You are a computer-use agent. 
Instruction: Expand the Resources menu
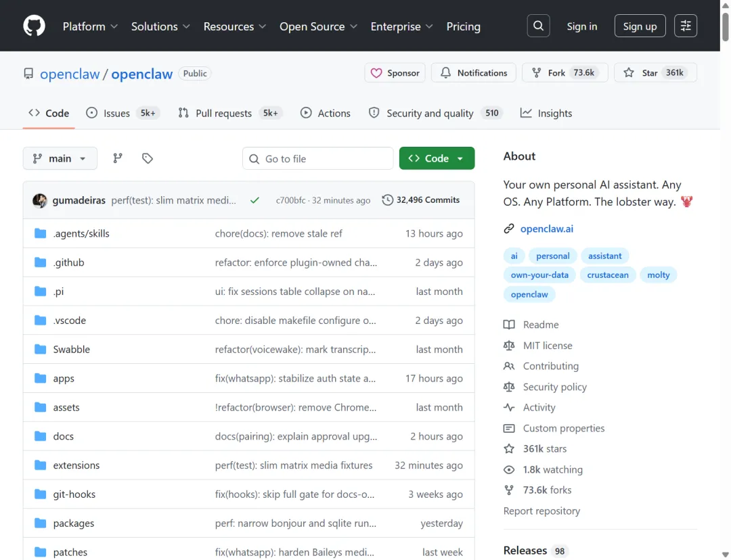tap(234, 26)
